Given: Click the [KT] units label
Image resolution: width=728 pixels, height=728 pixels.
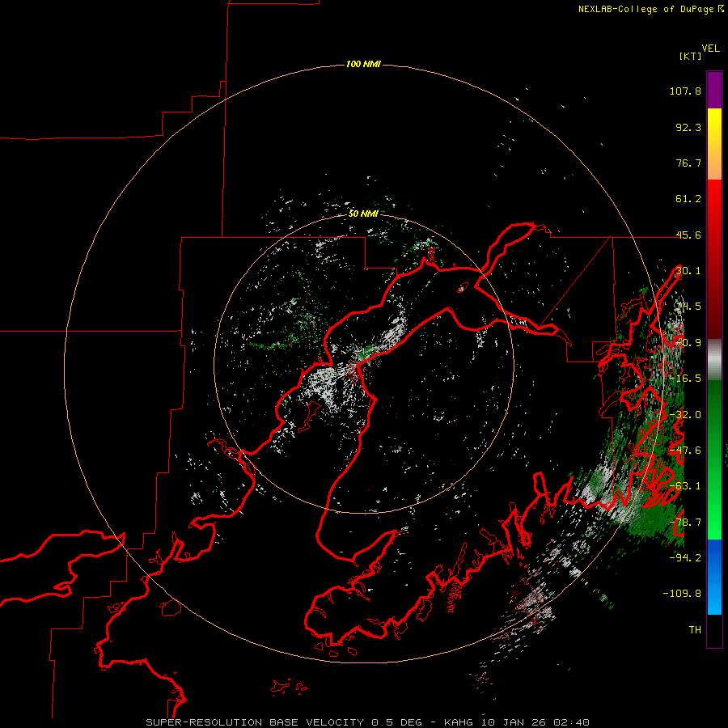Looking at the screenshot, I should click(691, 56).
